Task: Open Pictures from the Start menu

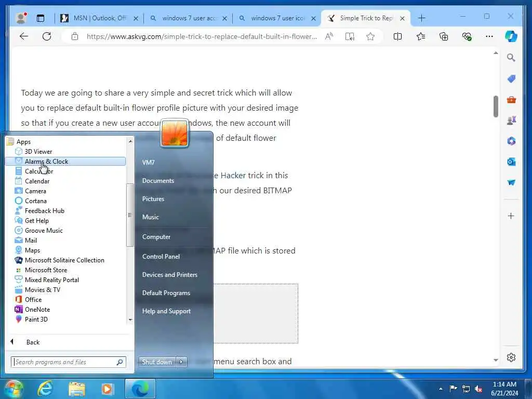Action: 153,199
